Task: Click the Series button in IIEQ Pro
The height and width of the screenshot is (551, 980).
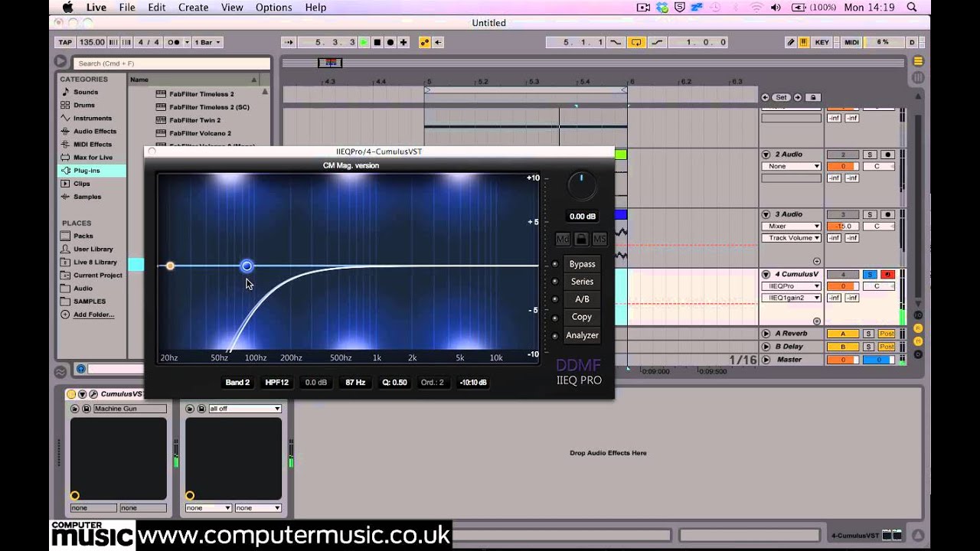Action: pos(582,282)
